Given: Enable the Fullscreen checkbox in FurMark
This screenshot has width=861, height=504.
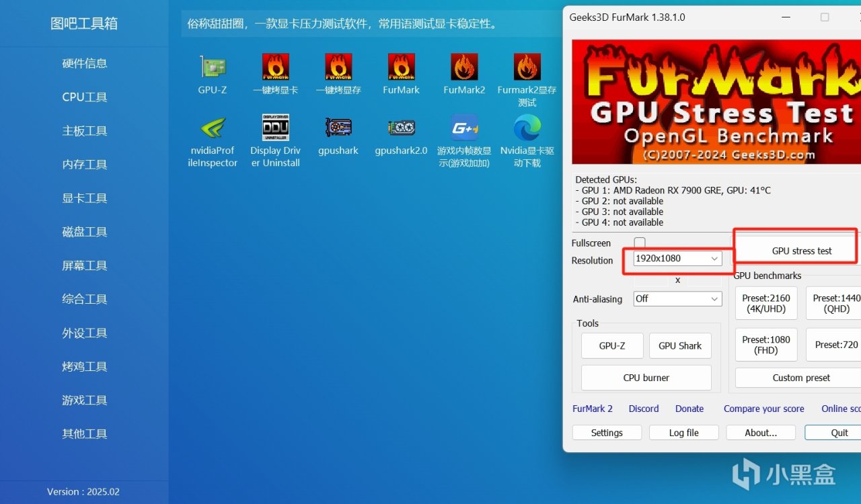Looking at the screenshot, I should [x=640, y=243].
